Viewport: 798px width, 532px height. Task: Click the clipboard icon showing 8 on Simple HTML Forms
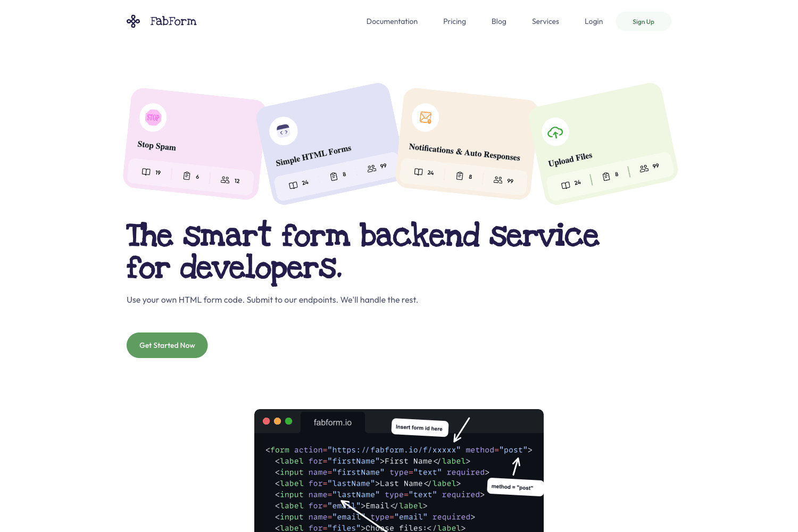[x=334, y=176]
